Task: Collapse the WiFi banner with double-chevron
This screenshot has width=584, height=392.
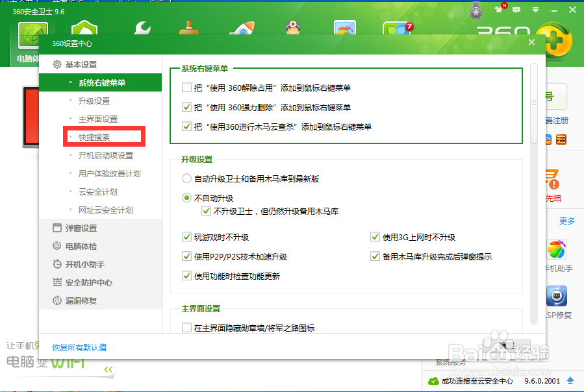Action: [108, 369]
